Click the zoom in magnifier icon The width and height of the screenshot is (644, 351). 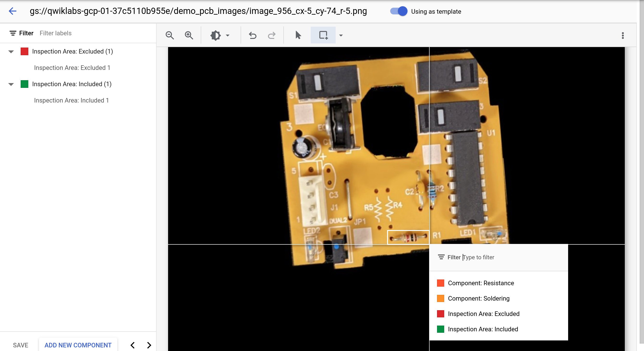(188, 36)
